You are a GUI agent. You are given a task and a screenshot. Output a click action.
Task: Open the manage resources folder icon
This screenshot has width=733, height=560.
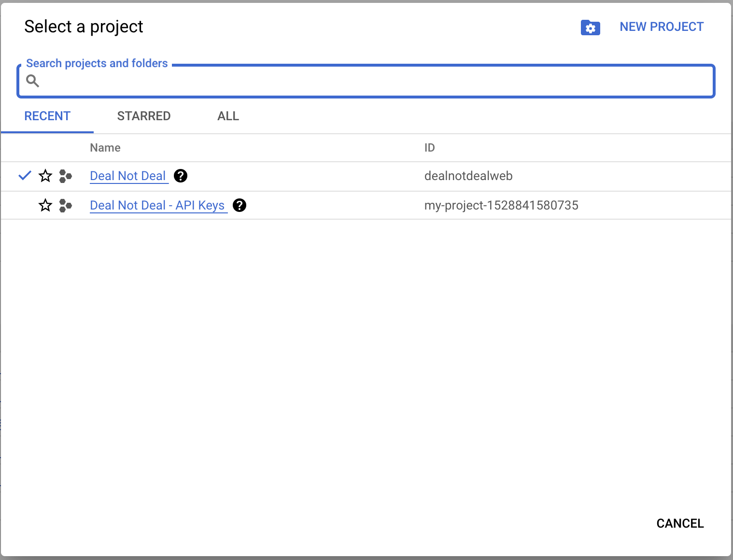(590, 28)
